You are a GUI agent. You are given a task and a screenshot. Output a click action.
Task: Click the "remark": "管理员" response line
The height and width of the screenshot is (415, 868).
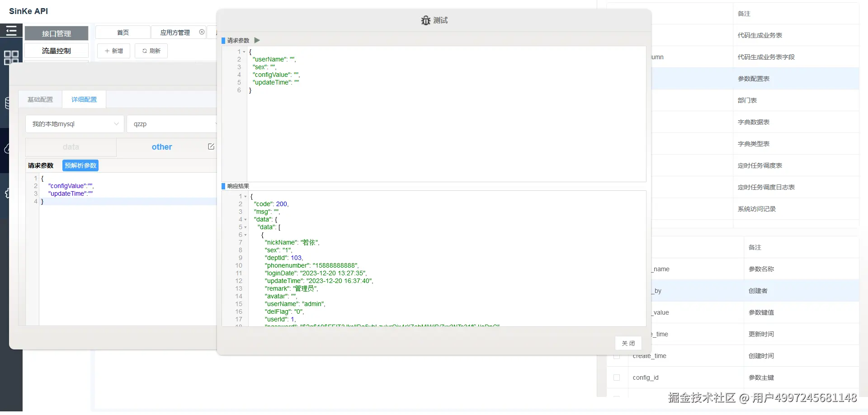point(292,288)
